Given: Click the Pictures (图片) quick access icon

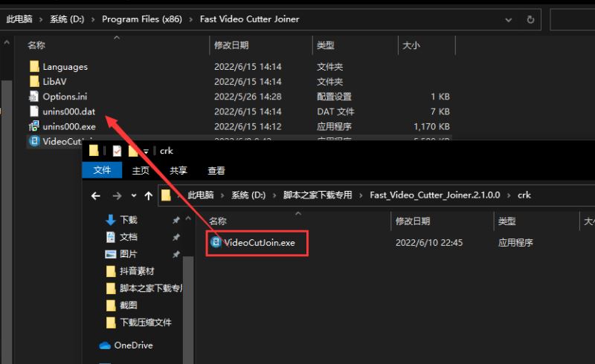Looking at the screenshot, I should tap(110, 254).
